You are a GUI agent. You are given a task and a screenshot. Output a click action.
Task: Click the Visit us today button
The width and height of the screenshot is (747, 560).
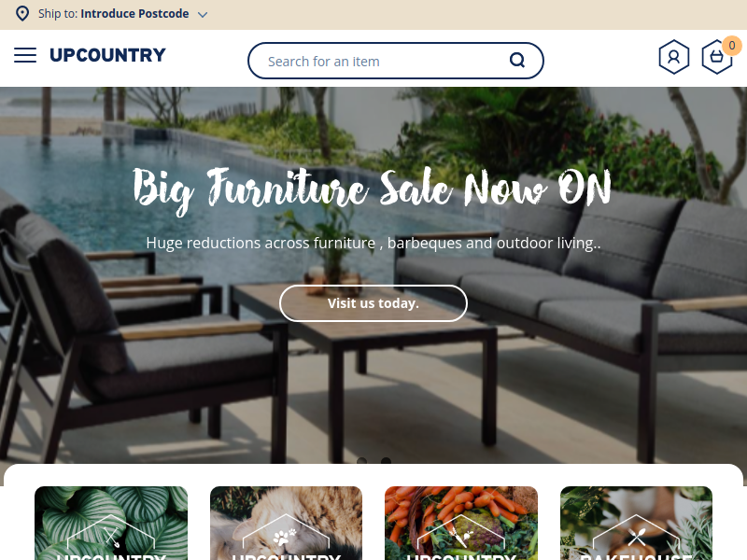coord(373,303)
